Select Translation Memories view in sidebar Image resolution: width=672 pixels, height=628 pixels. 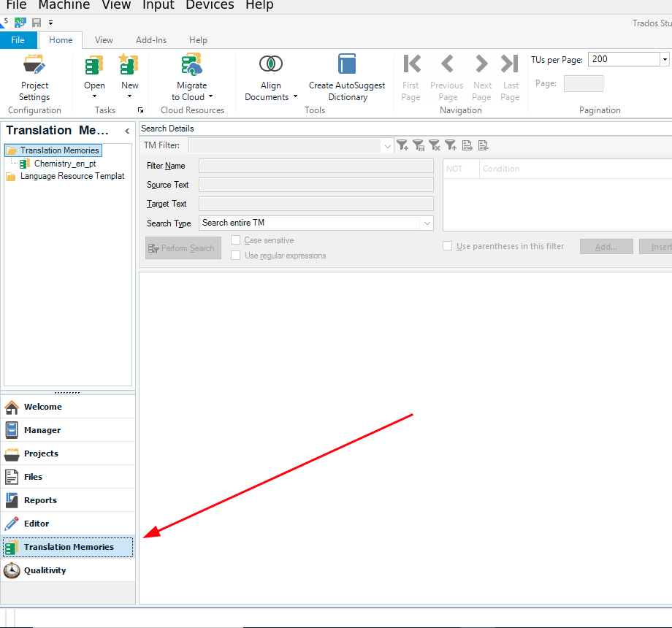tap(68, 547)
